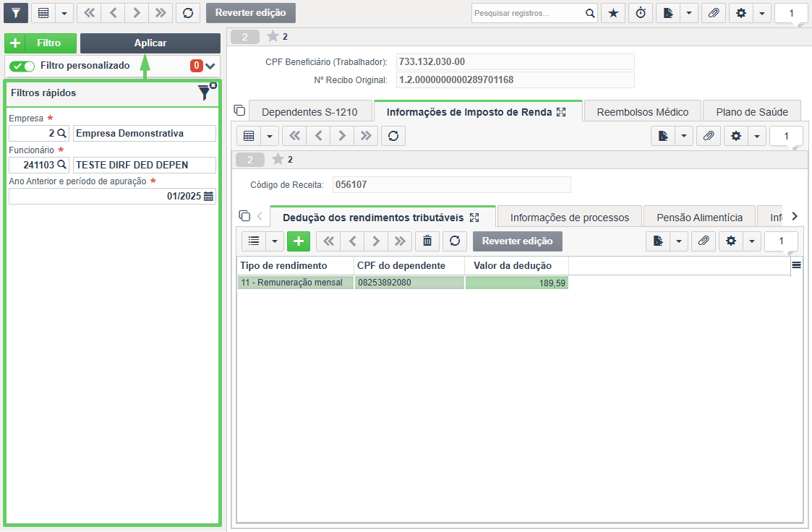Click the Pesquisar registros search field
Viewport: 812px width, 532px height.
[x=529, y=13]
